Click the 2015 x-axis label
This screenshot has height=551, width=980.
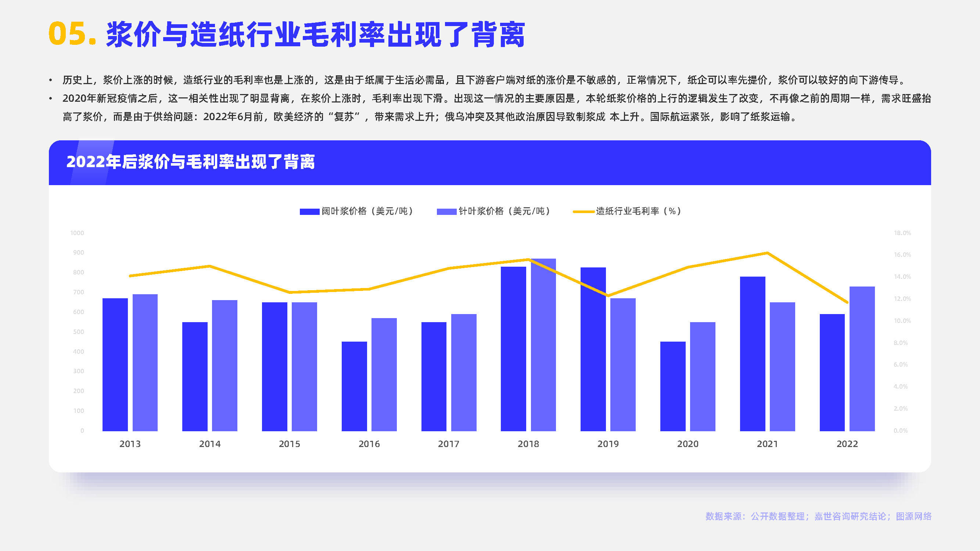(290, 444)
